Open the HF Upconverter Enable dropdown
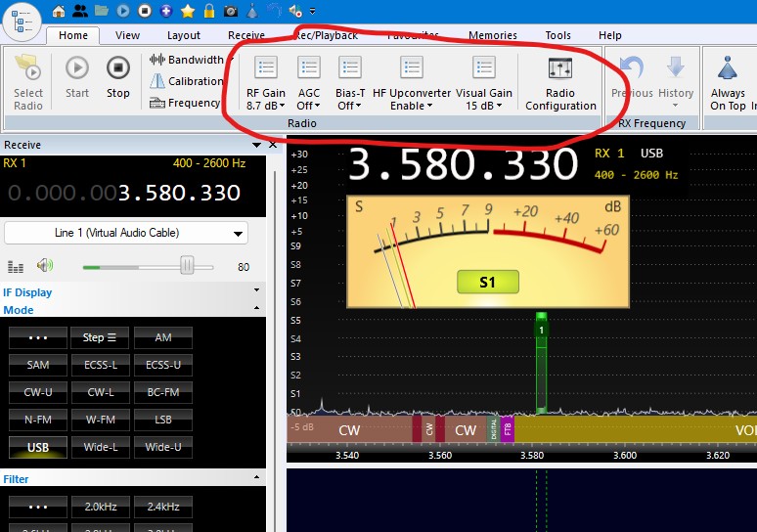Viewport: 757px width, 532px height. 412,82
